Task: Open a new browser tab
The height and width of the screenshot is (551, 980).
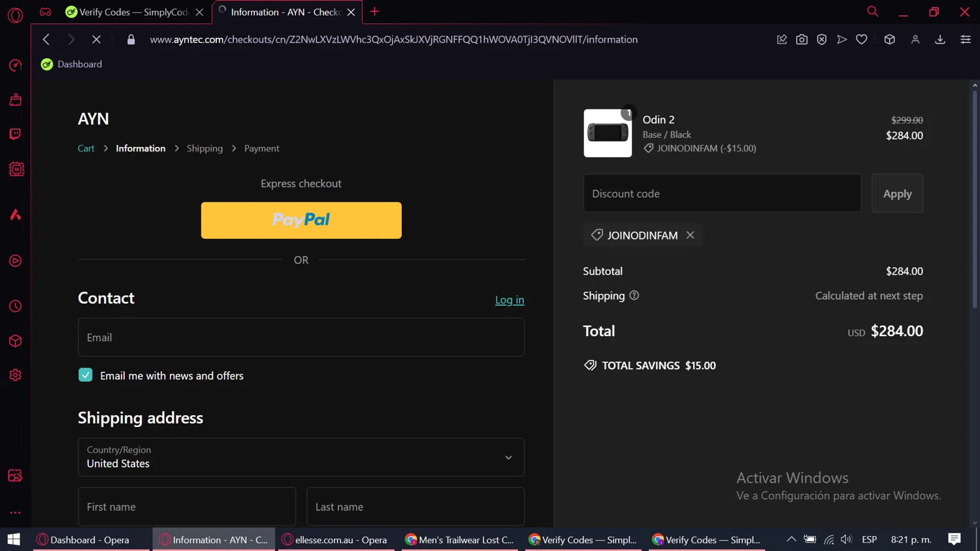Action: click(x=374, y=12)
